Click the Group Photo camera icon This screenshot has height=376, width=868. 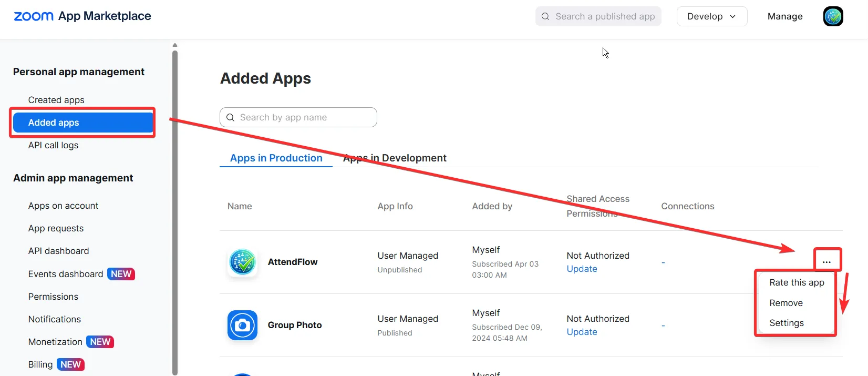coord(242,325)
